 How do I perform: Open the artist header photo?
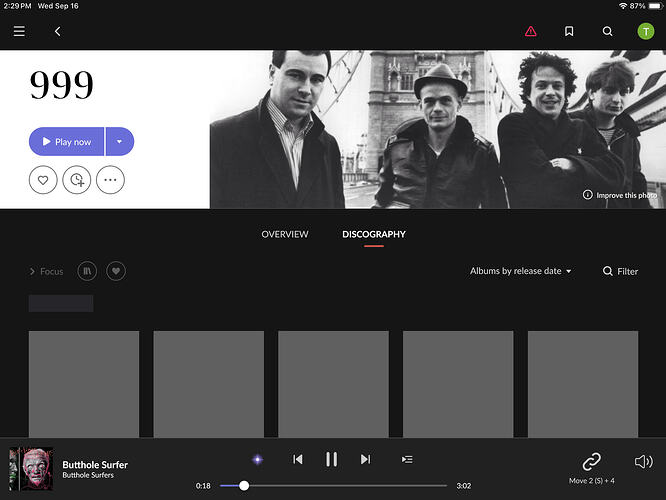438,129
